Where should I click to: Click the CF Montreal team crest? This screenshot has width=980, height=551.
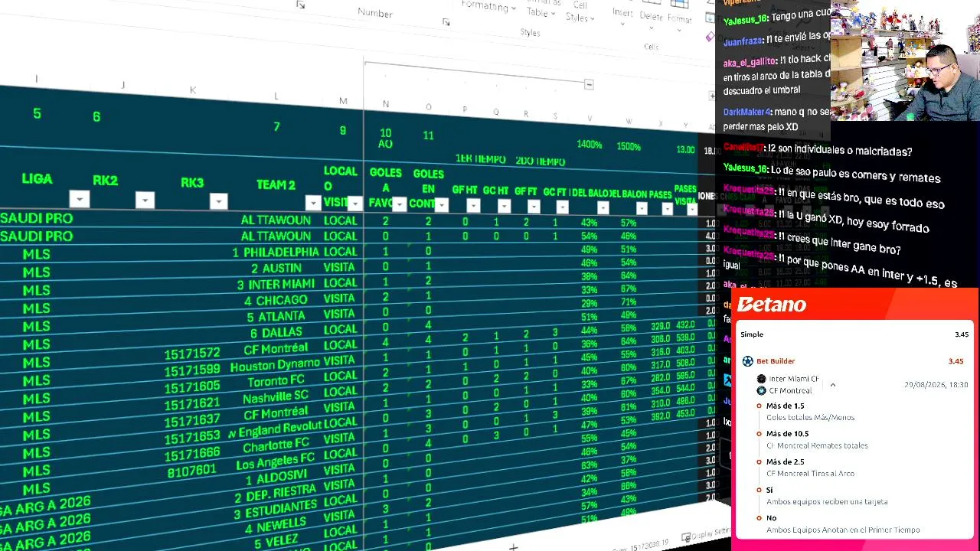pyautogui.click(x=761, y=390)
